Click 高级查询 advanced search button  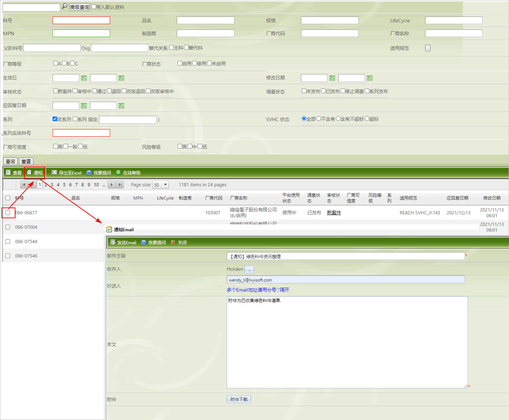[80, 7]
